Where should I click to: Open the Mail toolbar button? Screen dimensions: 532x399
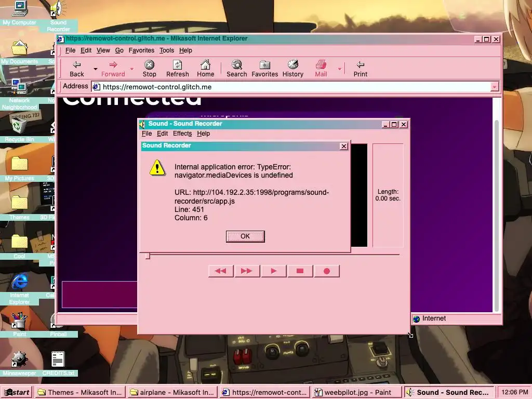(x=321, y=69)
